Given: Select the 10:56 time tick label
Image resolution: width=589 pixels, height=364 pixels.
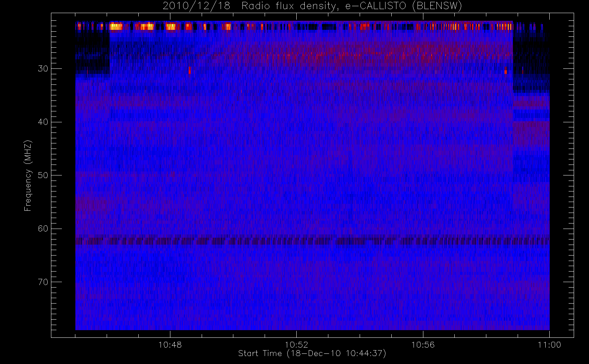Looking at the screenshot, I should click(423, 345).
